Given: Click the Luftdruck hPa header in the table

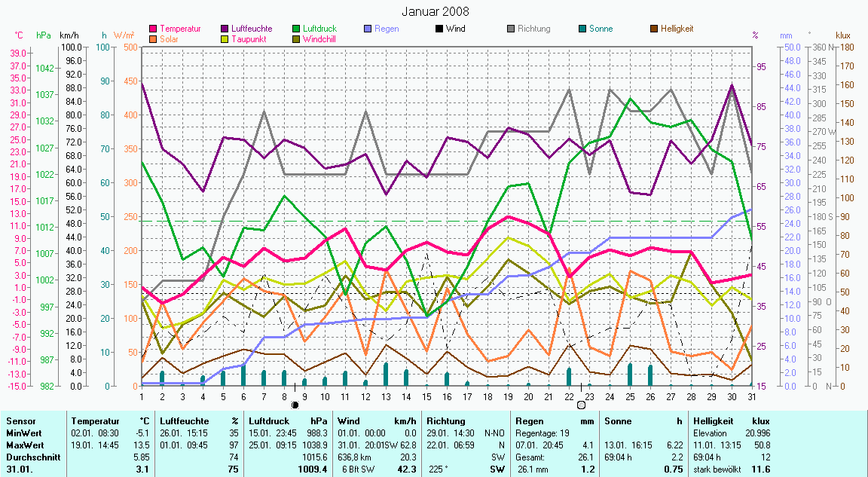Looking at the screenshot, I should pyautogui.click(x=289, y=420).
